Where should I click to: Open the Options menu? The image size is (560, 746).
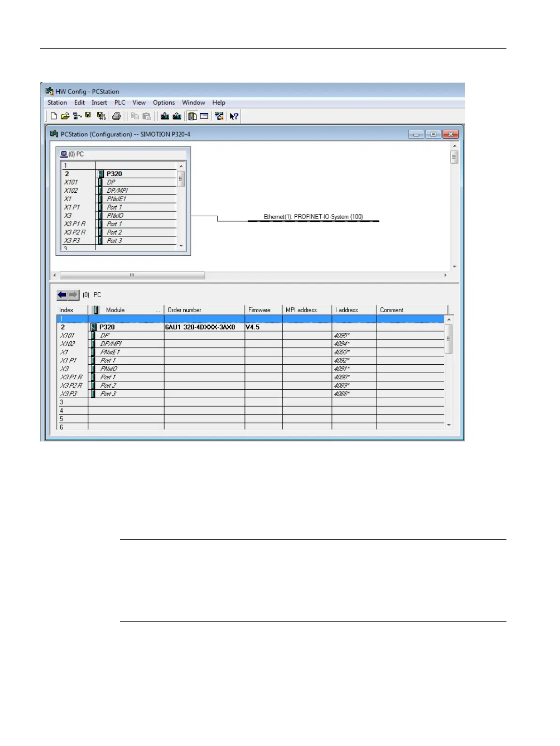164,102
